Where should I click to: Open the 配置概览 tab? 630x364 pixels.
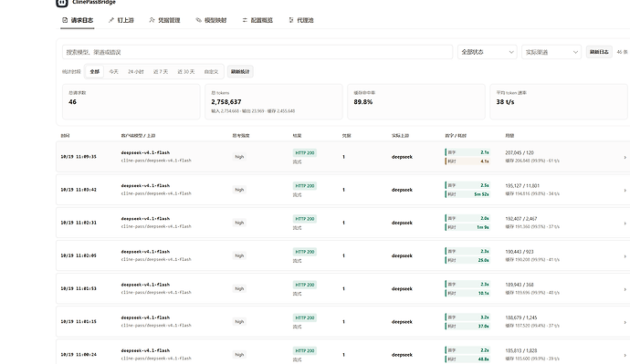click(x=257, y=20)
